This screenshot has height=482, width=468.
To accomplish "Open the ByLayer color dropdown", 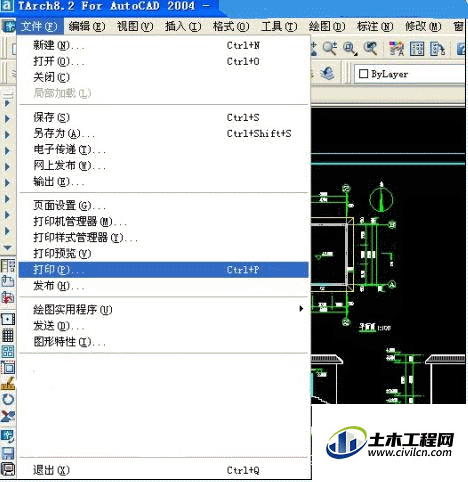I will pyautogui.click(x=410, y=74).
